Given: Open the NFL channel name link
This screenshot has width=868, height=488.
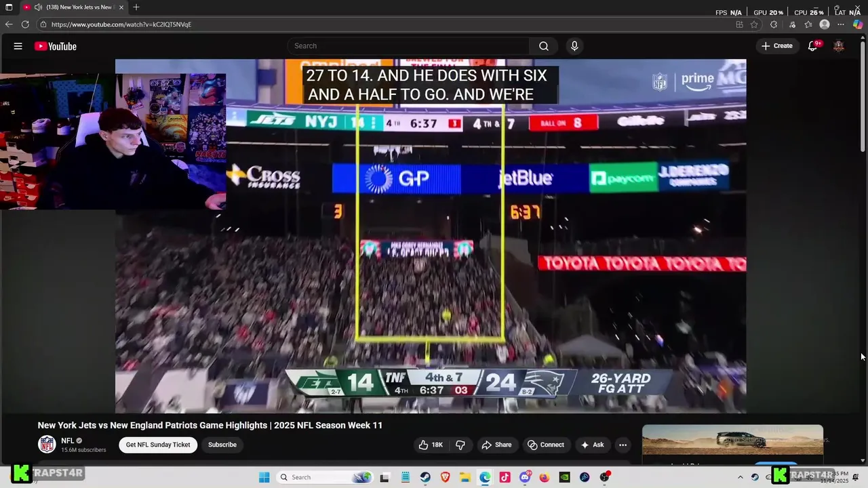Looking at the screenshot, I should [x=68, y=441].
